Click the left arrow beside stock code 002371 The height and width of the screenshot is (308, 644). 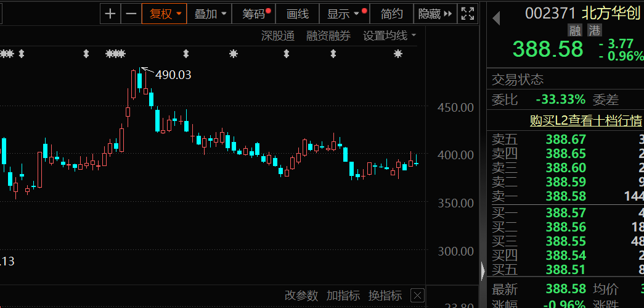coord(496,19)
